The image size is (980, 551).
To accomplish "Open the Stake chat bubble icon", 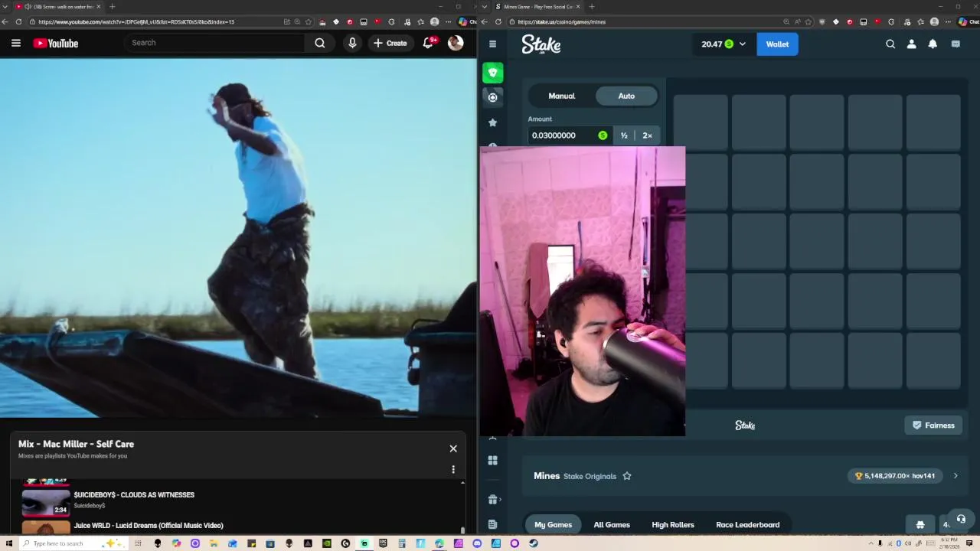I will tap(955, 44).
